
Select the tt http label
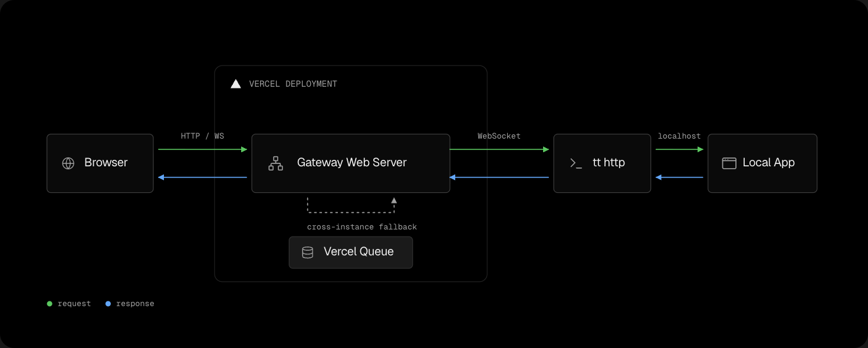609,163
